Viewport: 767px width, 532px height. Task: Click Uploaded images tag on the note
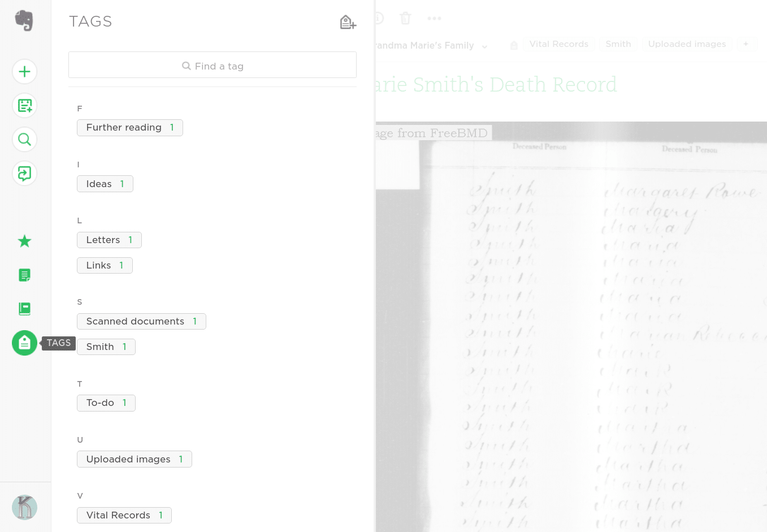(687, 44)
